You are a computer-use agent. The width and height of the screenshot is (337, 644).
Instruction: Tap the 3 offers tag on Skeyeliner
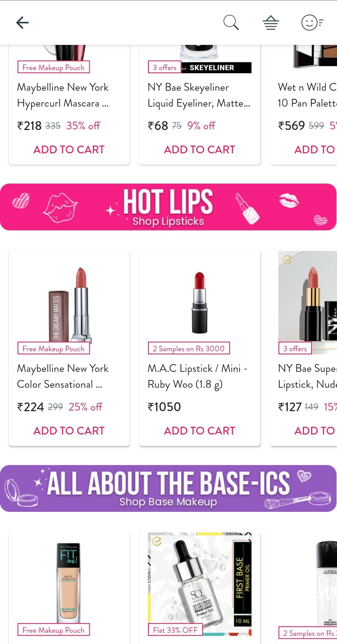click(164, 67)
